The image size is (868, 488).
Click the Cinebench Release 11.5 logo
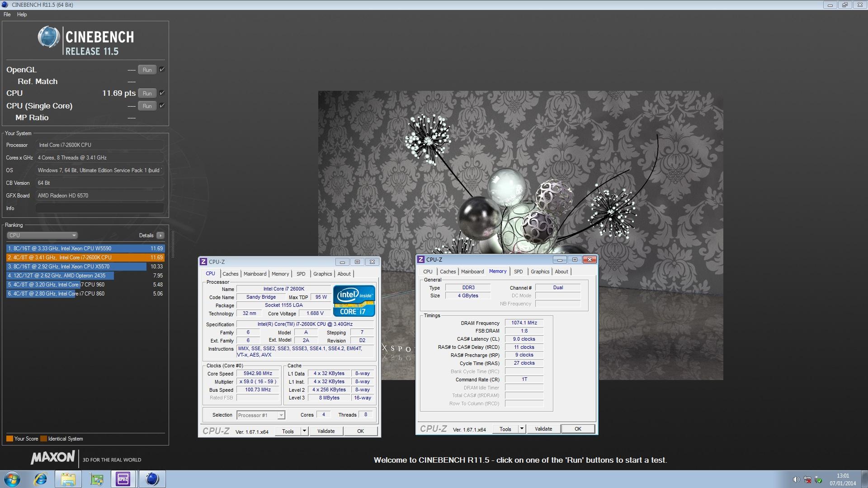click(86, 41)
